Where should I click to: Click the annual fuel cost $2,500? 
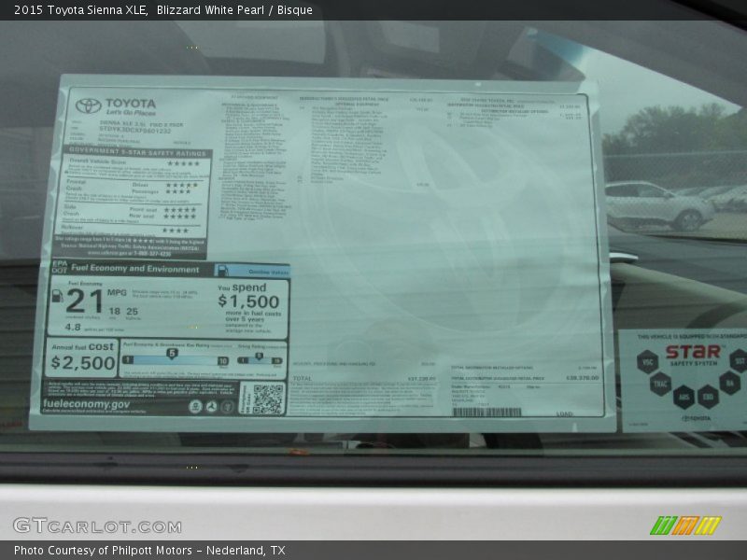83,363
